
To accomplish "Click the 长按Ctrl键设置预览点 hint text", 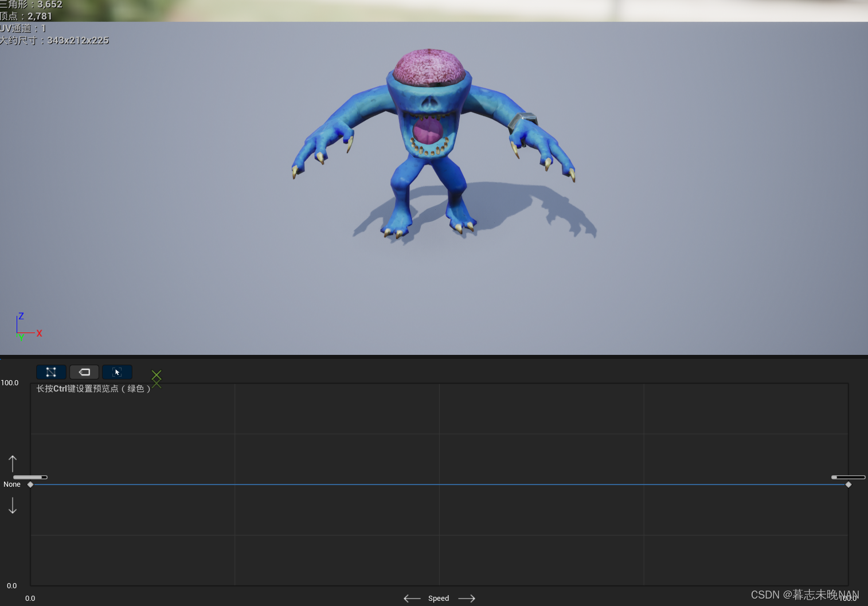I will (x=93, y=389).
